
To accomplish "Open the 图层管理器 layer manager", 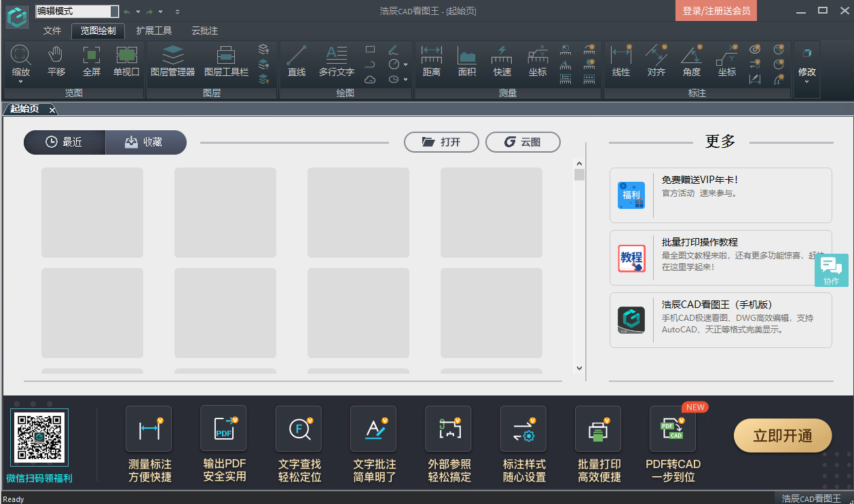I will pos(172,62).
